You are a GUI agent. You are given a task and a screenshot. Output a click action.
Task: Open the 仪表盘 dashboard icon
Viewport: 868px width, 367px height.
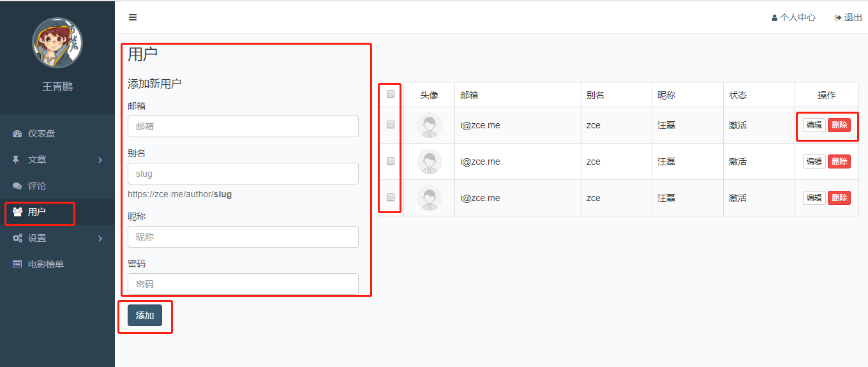17,133
